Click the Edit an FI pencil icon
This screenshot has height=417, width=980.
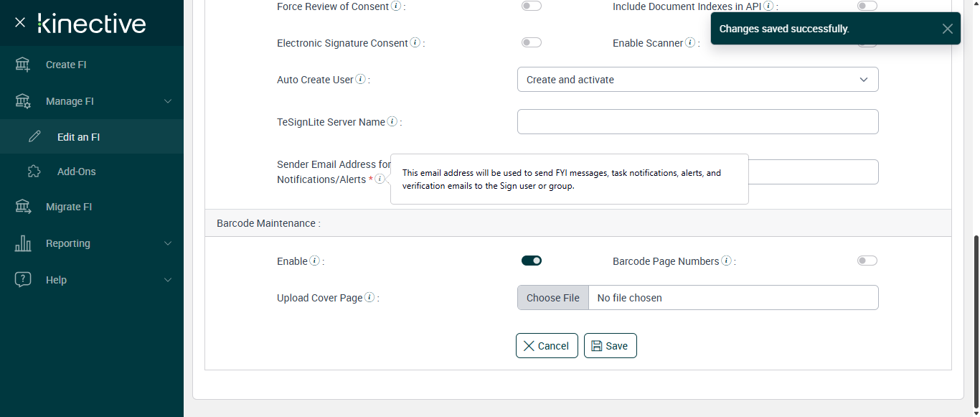34,136
